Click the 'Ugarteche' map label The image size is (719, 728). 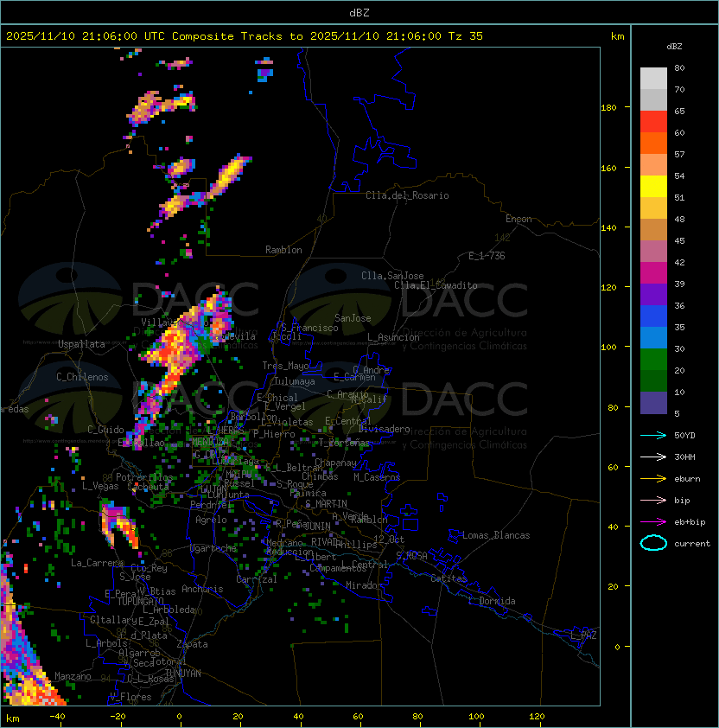click(213, 548)
